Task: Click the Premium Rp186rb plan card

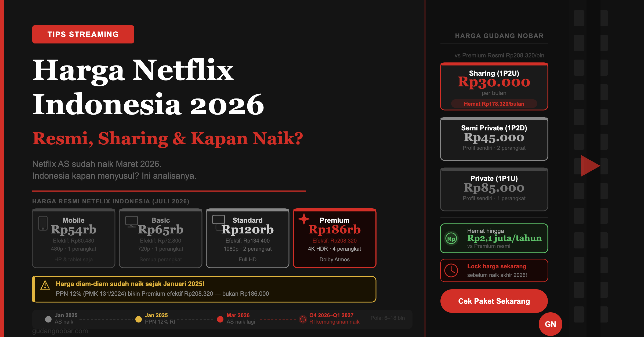Action: coord(334,238)
